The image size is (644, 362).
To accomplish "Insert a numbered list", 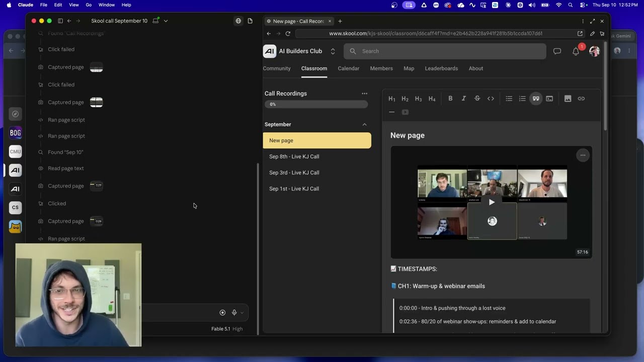I will (522, 99).
